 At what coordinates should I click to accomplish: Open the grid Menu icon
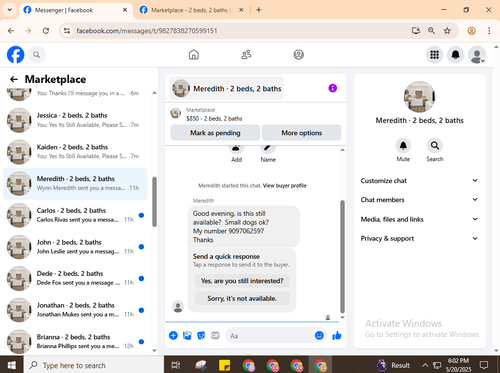pos(434,55)
